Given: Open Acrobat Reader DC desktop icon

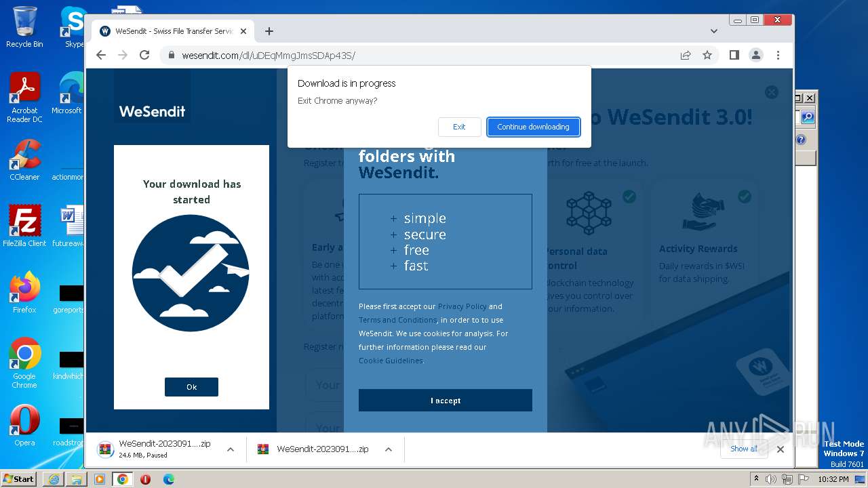Looking at the screenshot, I should (24, 98).
